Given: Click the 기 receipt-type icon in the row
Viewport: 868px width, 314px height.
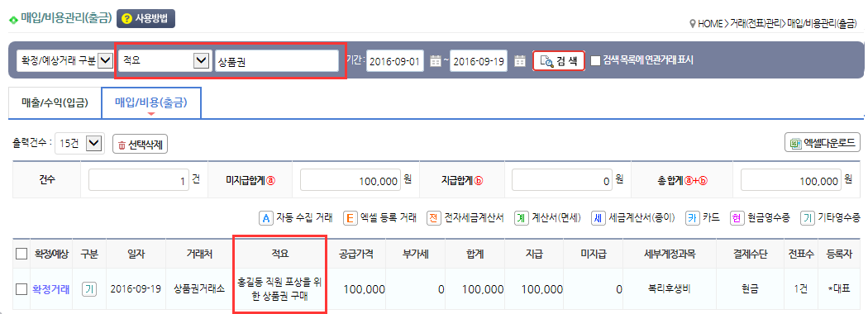Looking at the screenshot, I should tap(89, 288).
